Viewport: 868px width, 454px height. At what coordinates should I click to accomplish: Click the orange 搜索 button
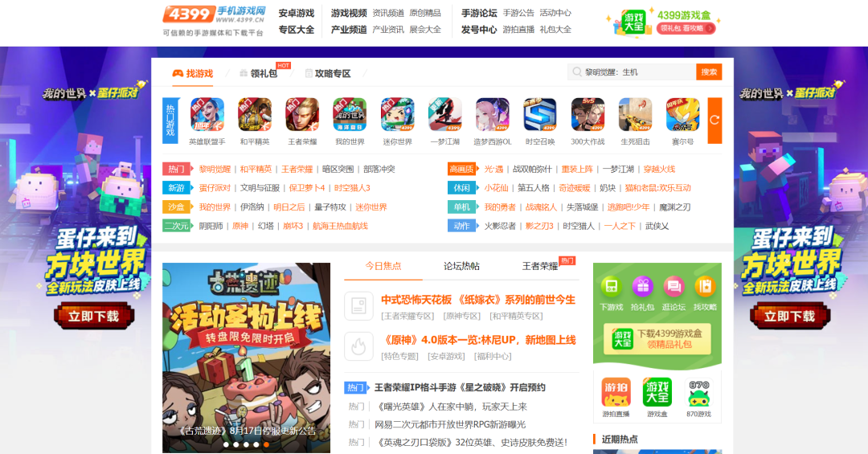pyautogui.click(x=709, y=72)
